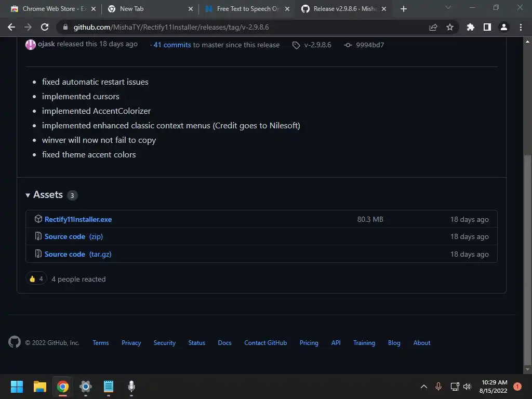Open the Chrome three-dot menu
Image resolution: width=532 pixels, height=399 pixels.
pos(521,27)
